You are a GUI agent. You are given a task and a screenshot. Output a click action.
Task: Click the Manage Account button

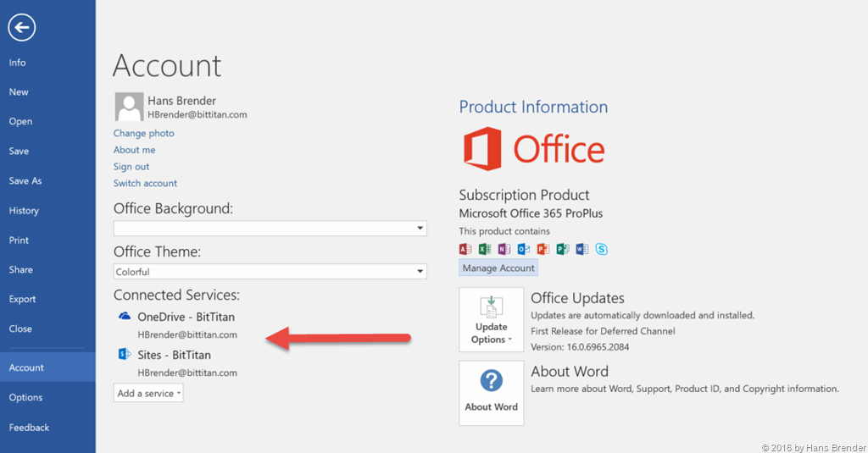pyautogui.click(x=498, y=268)
